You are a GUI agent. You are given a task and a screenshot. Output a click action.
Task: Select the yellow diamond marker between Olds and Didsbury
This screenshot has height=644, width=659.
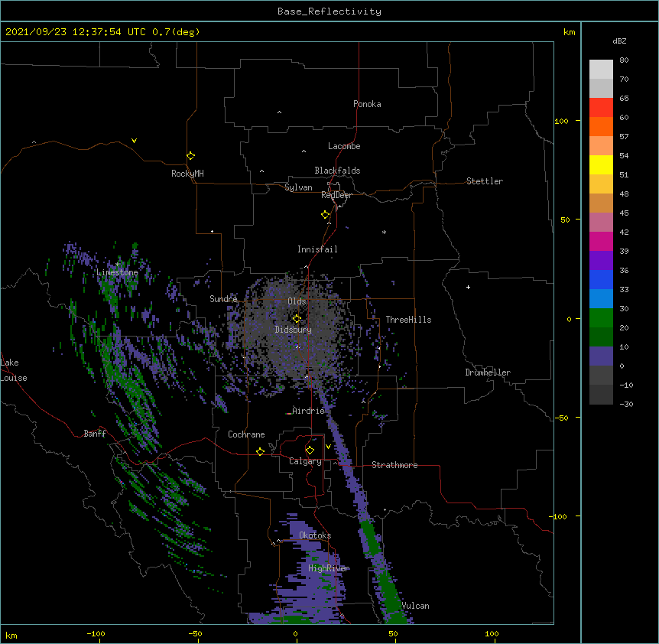coord(297,318)
